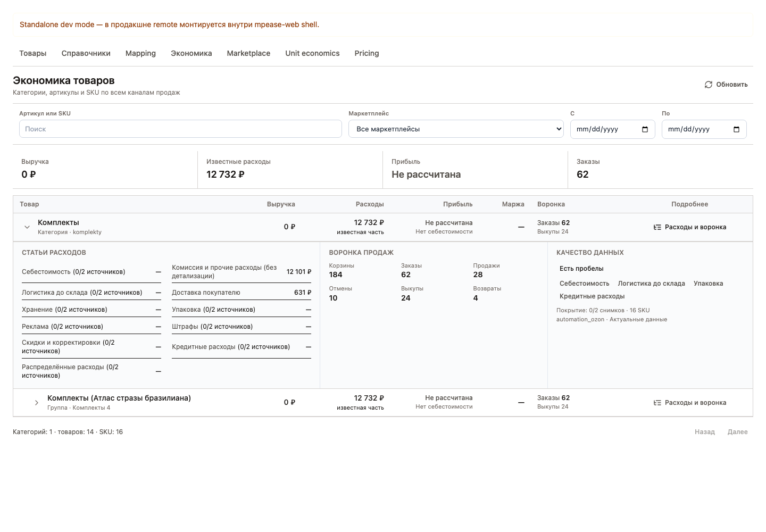766x532 pixels.
Task: Open the Pricing tab
Action: (x=367, y=53)
